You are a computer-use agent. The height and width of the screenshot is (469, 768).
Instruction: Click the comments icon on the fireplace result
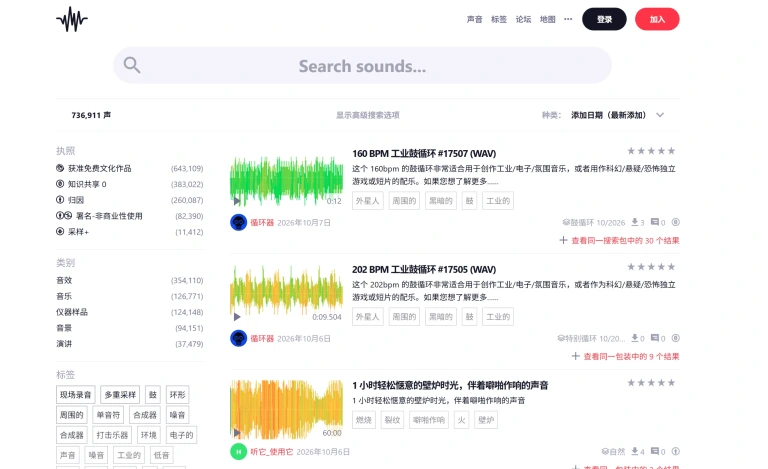click(654, 451)
